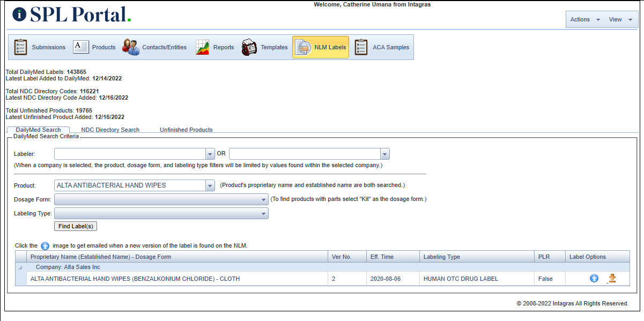
Task: Click the Label Options column header
Action: pos(597,257)
